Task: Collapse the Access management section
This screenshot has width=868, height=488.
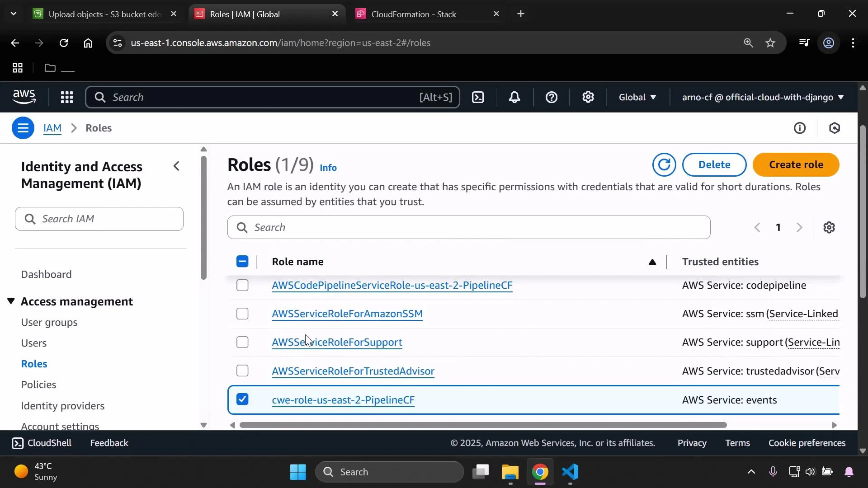Action: [11, 301]
